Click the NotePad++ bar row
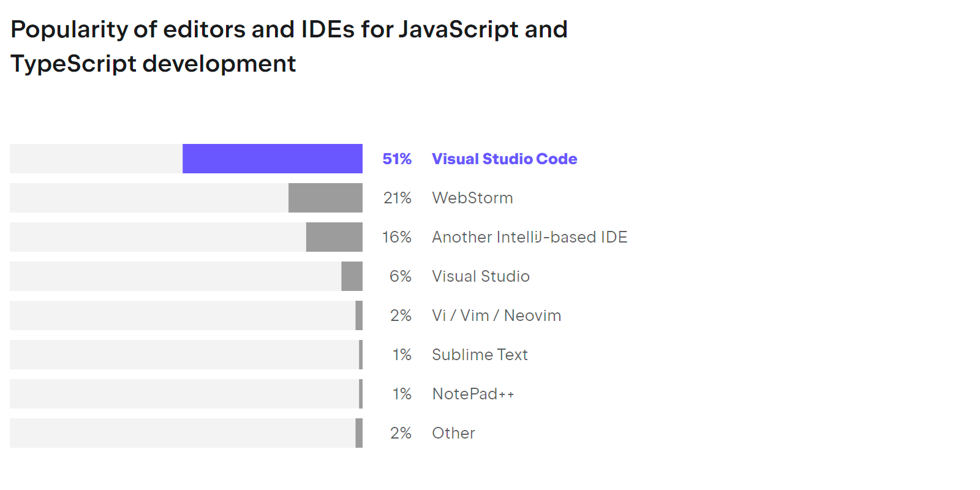The width and height of the screenshot is (980, 490). coord(186,394)
